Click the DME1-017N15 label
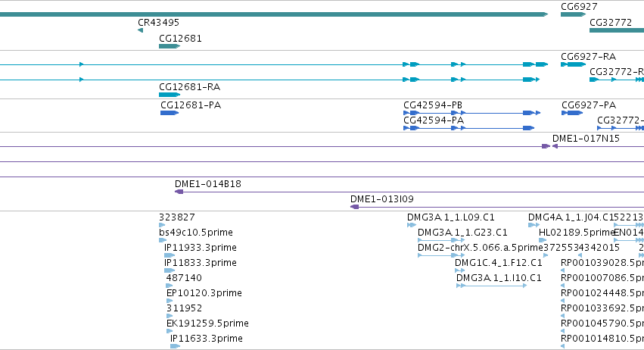The width and height of the screenshot is (644, 350). click(x=586, y=139)
